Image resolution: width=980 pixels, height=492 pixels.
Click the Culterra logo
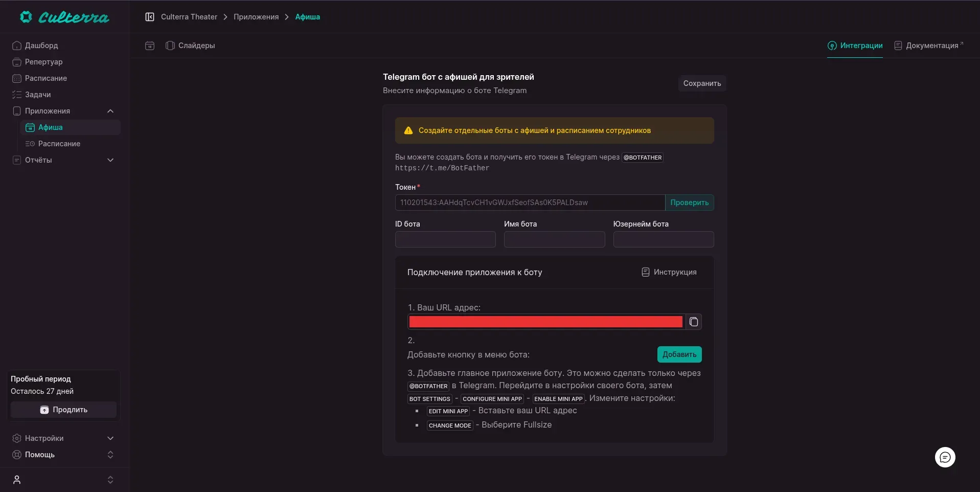64,17
